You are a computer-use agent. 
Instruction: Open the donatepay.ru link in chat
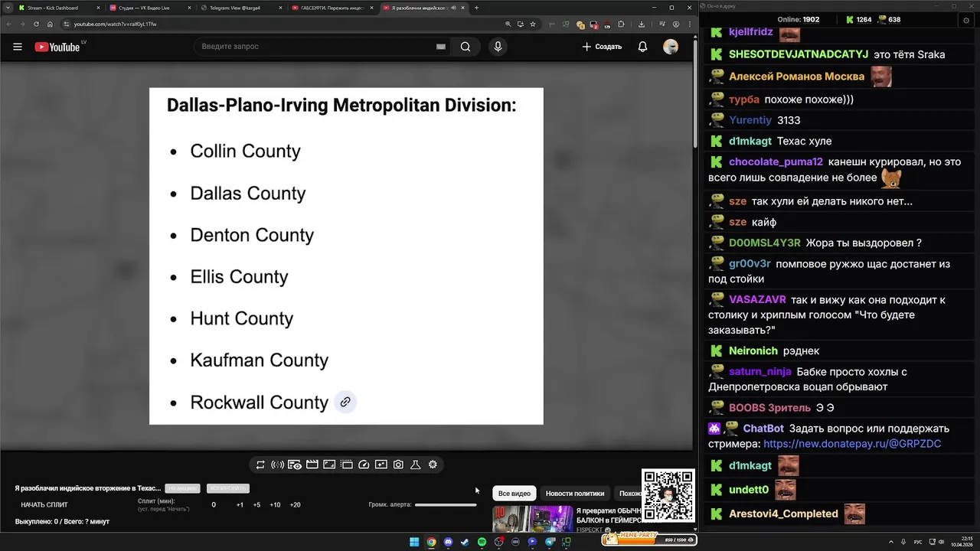[x=852, y=444]
